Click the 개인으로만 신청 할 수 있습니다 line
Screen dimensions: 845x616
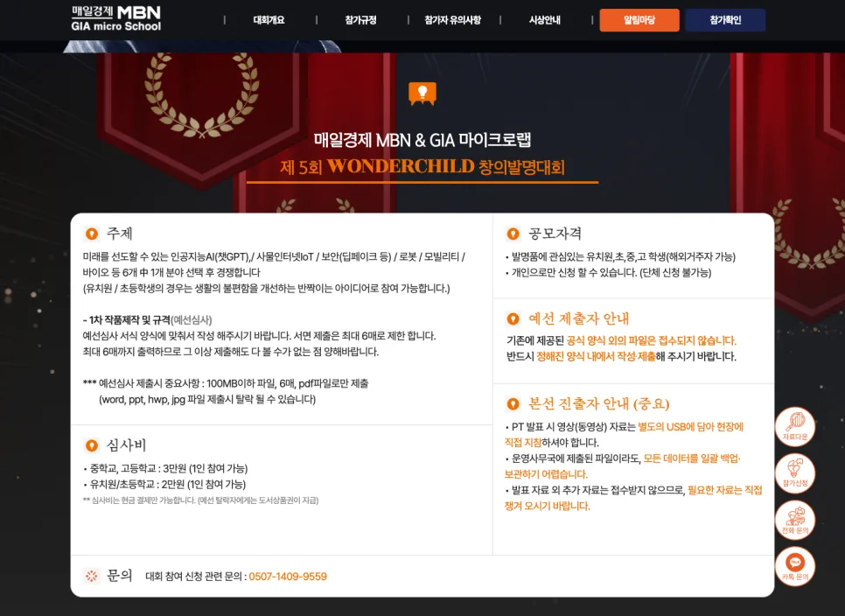[608, 273]
